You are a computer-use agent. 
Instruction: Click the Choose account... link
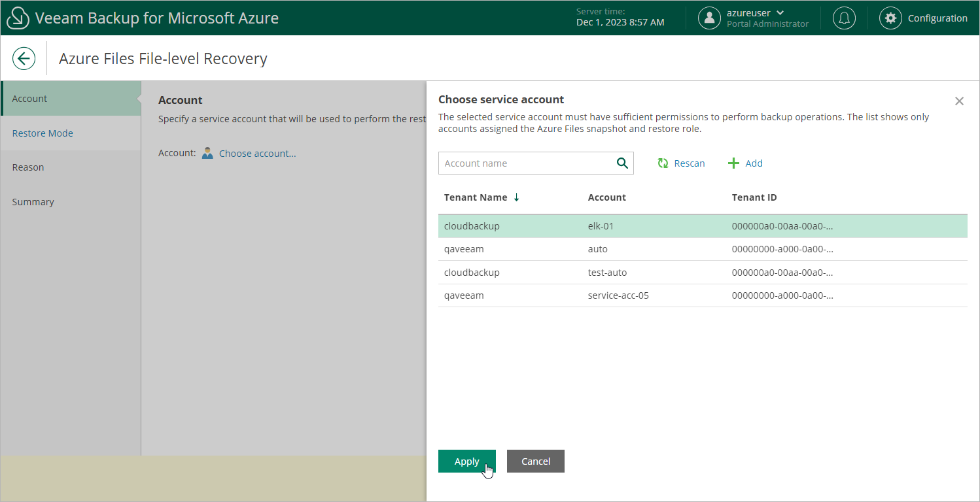pos(257,153)
